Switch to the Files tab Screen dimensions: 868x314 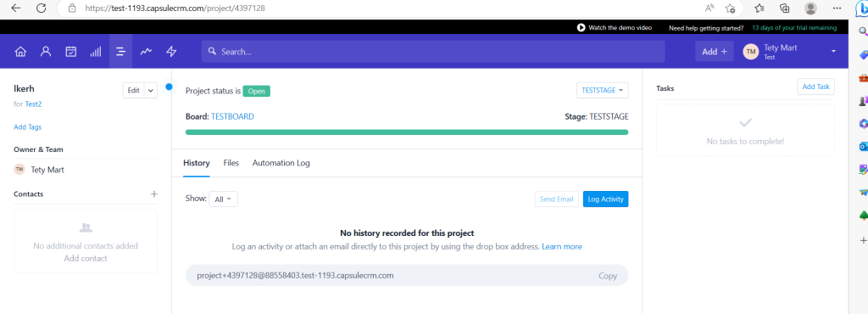coord(231,164)
